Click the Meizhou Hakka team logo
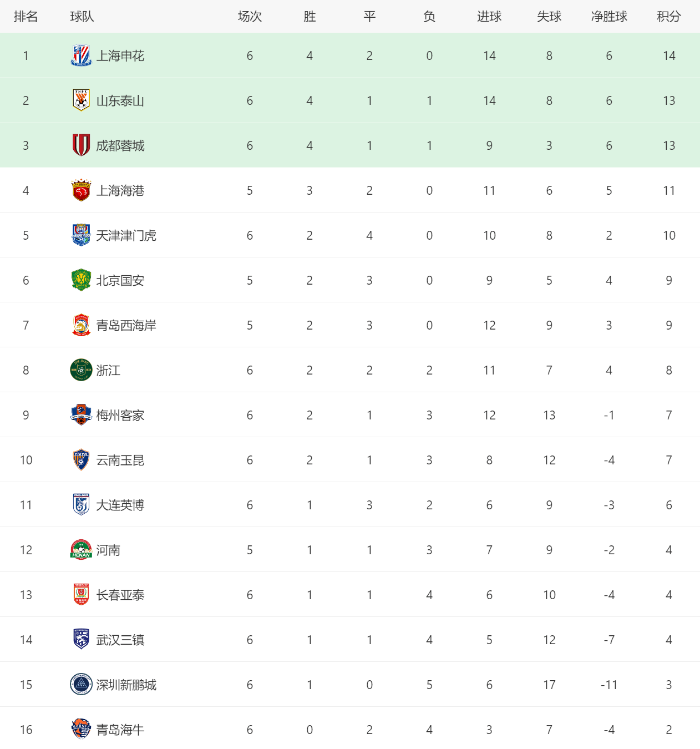 pyautogui.click(x=81, y=415)
